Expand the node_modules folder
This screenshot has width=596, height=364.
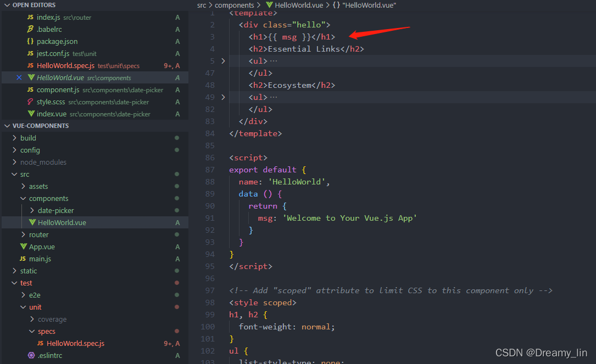pos(14,162)
